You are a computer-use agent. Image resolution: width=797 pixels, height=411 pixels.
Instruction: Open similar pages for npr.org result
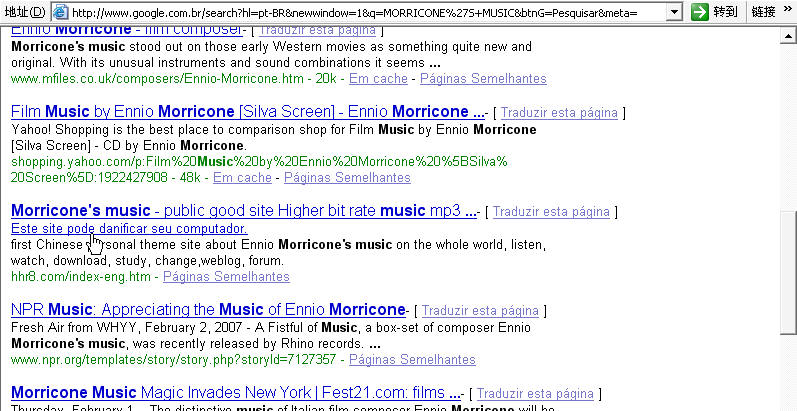(x=412, y=360)
